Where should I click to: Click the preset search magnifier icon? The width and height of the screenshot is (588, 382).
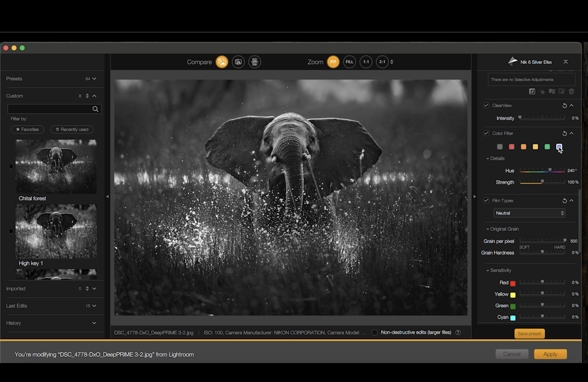click(95, 109)
